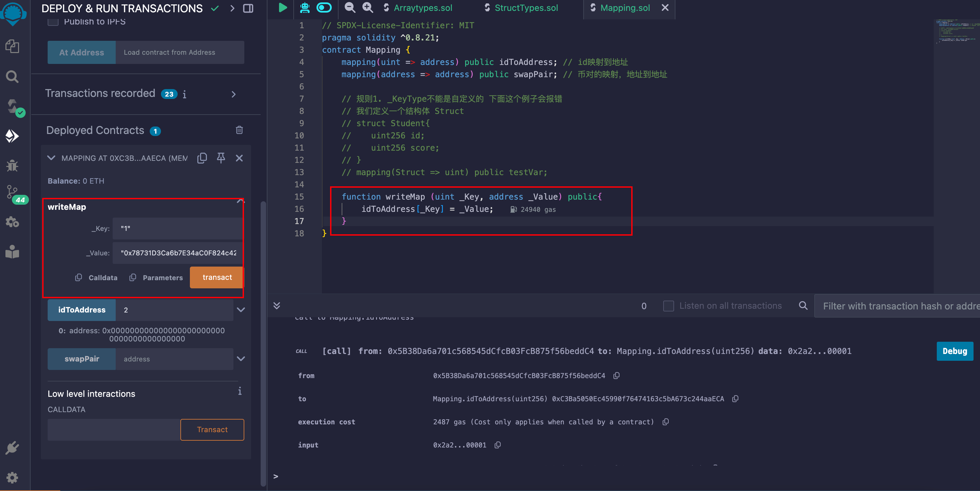Open the Plugin manager plug icon

(12, 448)
